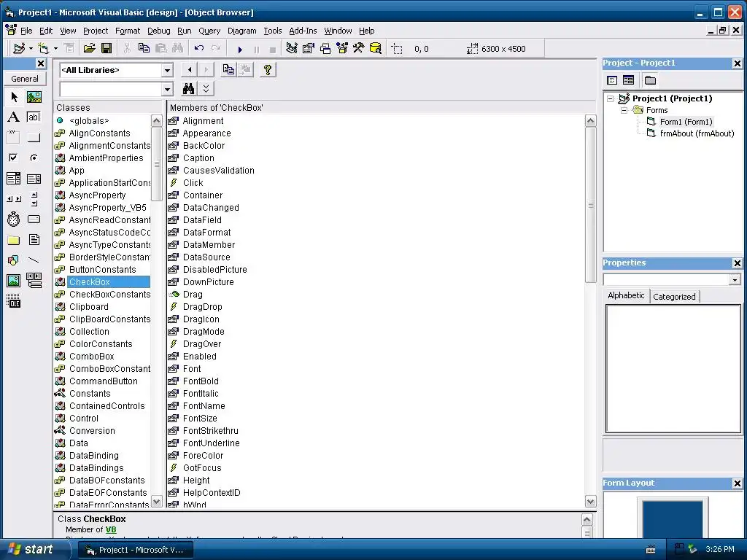Click Save Project toolbar icon
Image resolution: width=747 pixels, height=560 pixels.
tap(107, 49)
